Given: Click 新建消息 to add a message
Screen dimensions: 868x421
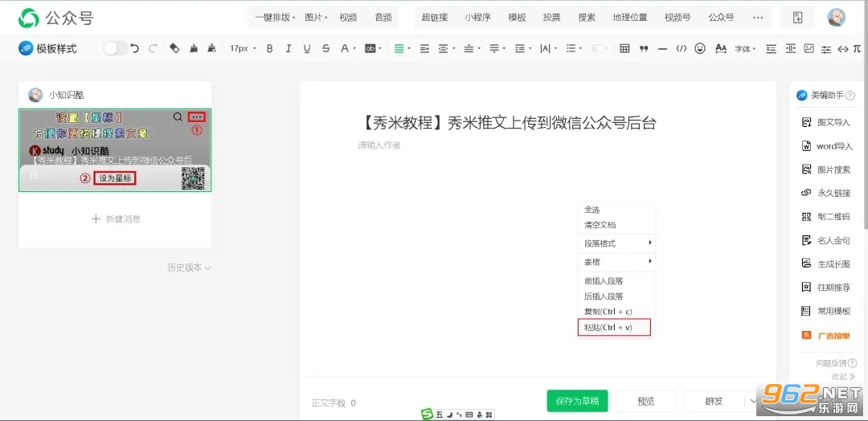Looking at the screenshot, I should coord(115,219).
